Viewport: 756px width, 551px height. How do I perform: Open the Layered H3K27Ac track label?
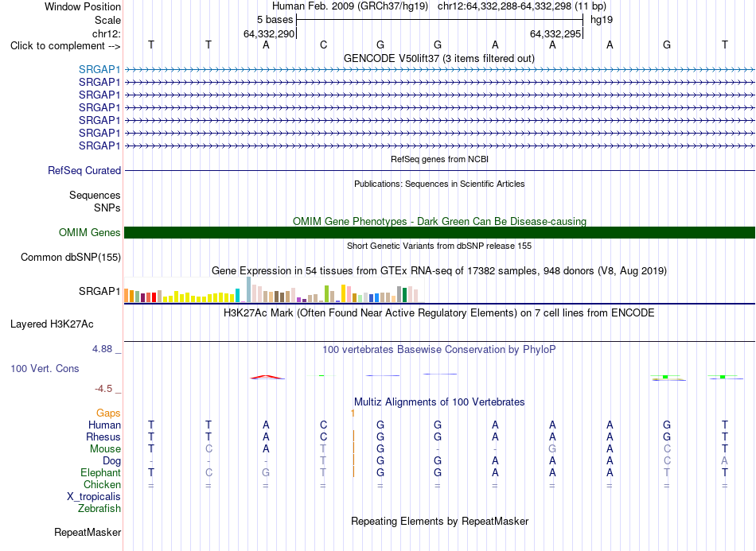(52, 324)
